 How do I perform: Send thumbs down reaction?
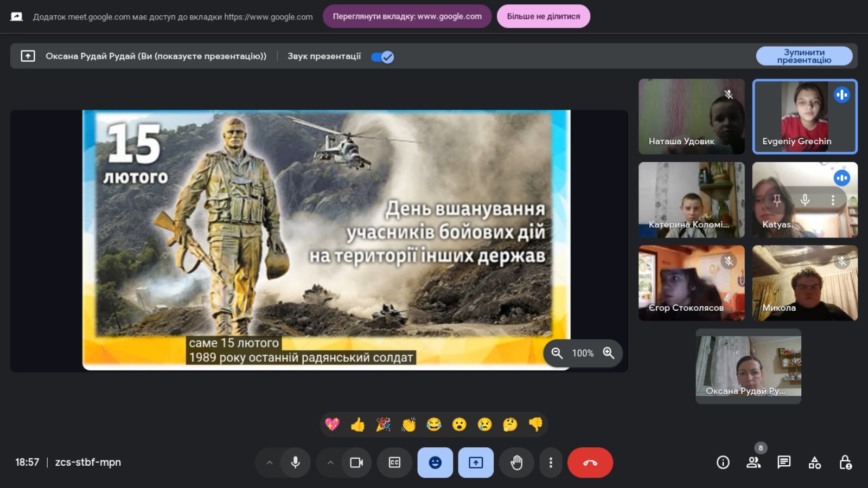[x=536, y=425]
